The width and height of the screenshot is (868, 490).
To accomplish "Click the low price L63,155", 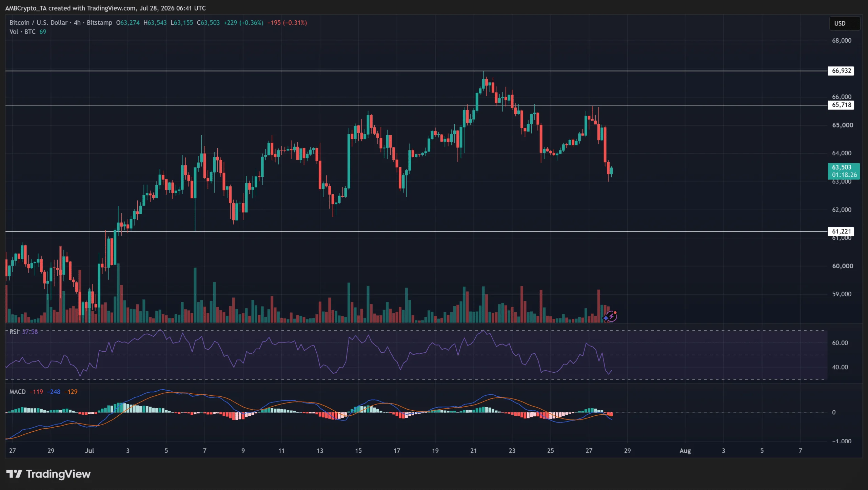I will [182, 23].
